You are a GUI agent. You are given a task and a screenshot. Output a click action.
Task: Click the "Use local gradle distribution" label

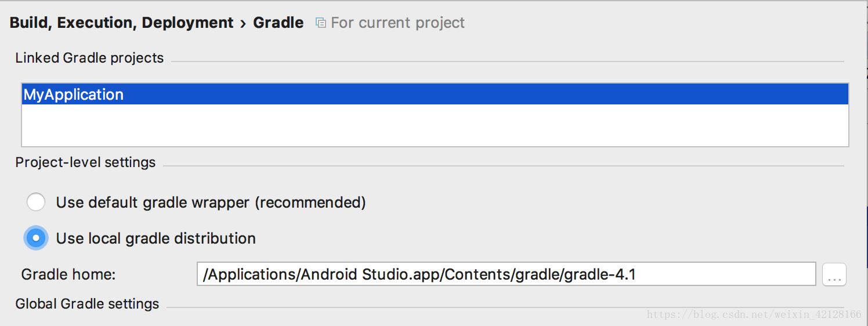point(155,238)
